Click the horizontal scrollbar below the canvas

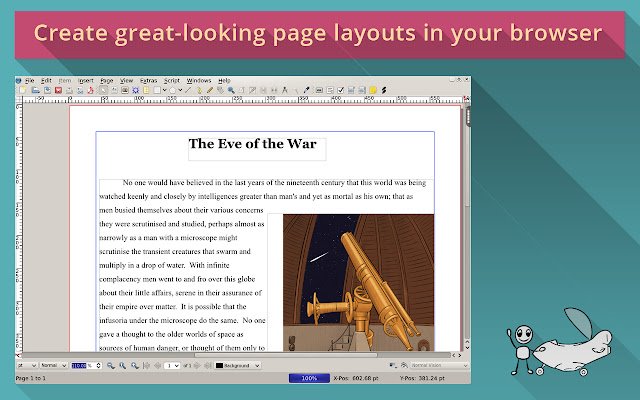click(239, 355)
